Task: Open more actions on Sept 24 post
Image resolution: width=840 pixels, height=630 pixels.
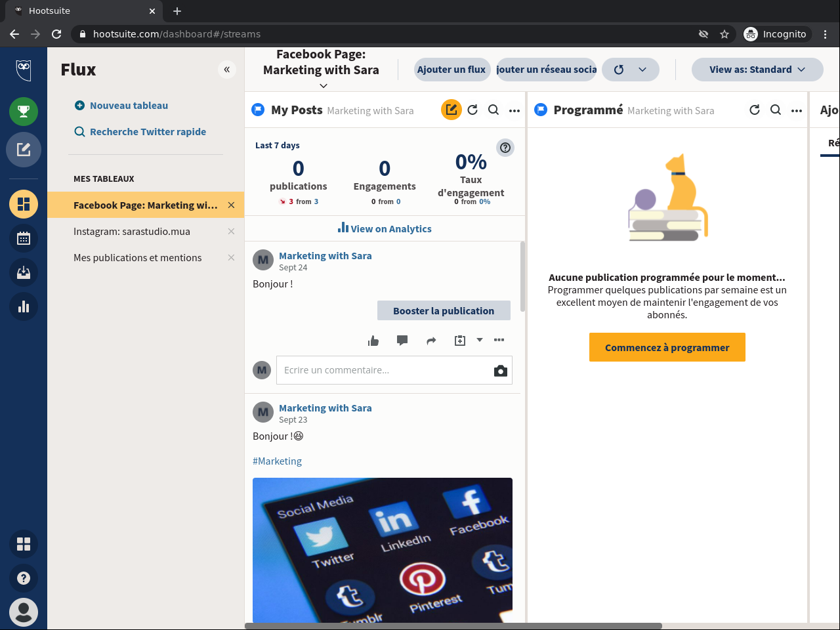Action: (499, 340)
